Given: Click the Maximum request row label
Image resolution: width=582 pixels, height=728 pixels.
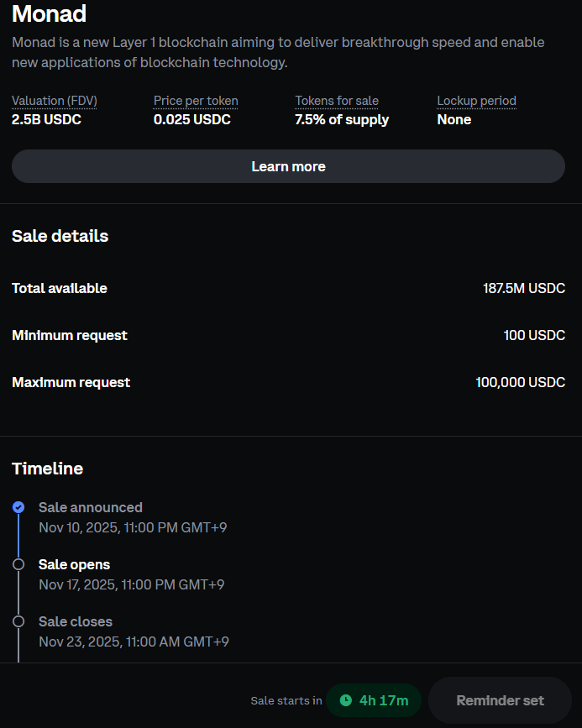Looking at the screenshot, I should pyautogui.click(x=71, y=382).
